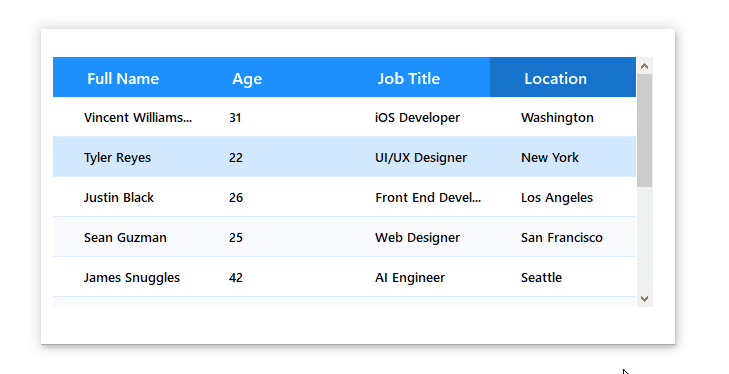Click the age value 22
729x374 pixels.
tap(236, 158)
